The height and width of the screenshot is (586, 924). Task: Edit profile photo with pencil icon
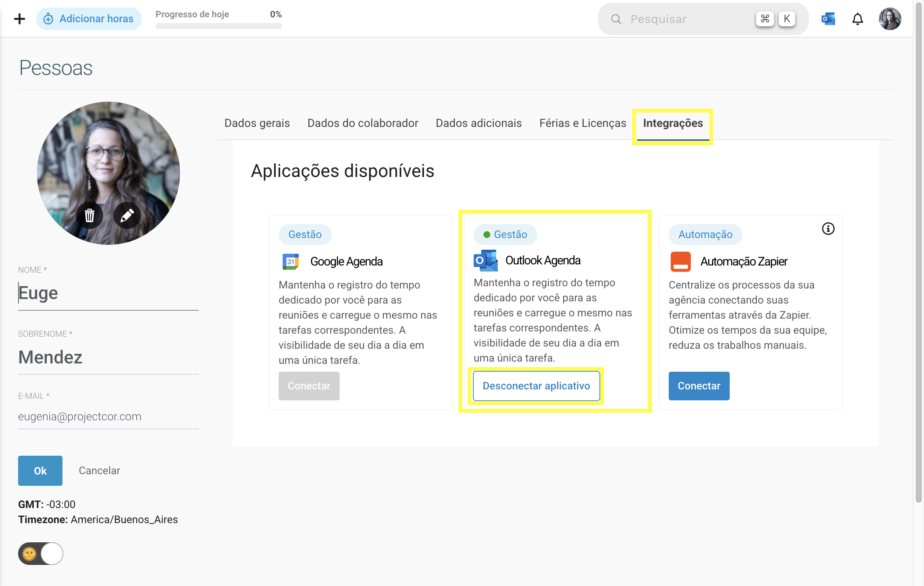pyautogui.click(x=127, y=215)
